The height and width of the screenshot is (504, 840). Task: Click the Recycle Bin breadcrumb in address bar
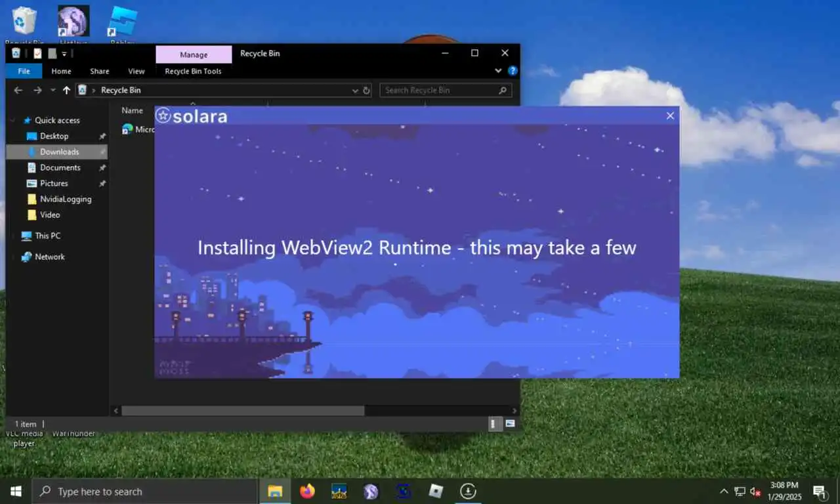pos(121,91)
